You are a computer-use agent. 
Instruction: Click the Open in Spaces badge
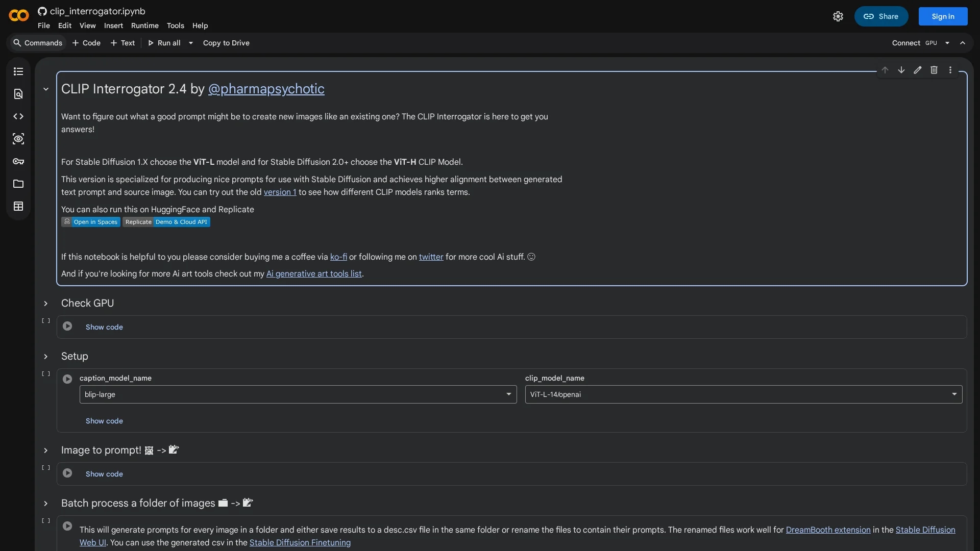[91, 222]
